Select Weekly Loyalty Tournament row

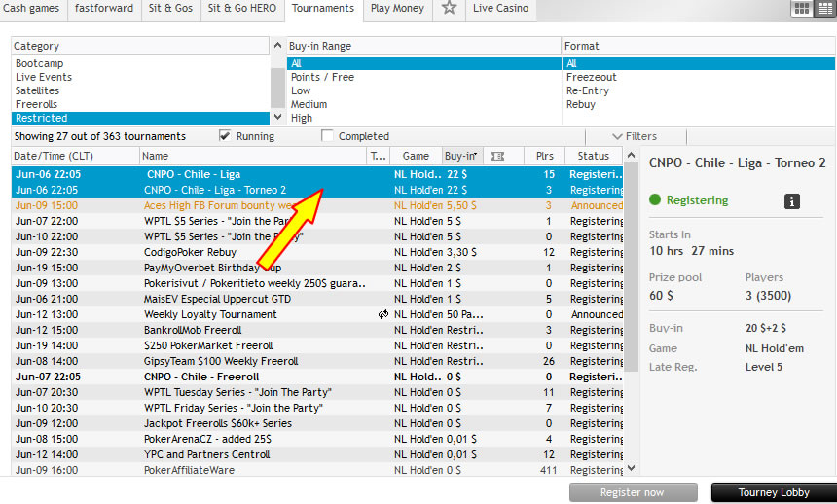tap(317, 314)
